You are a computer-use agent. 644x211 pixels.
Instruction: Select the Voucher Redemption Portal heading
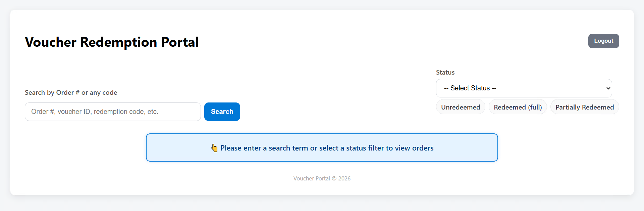[112, 42]
